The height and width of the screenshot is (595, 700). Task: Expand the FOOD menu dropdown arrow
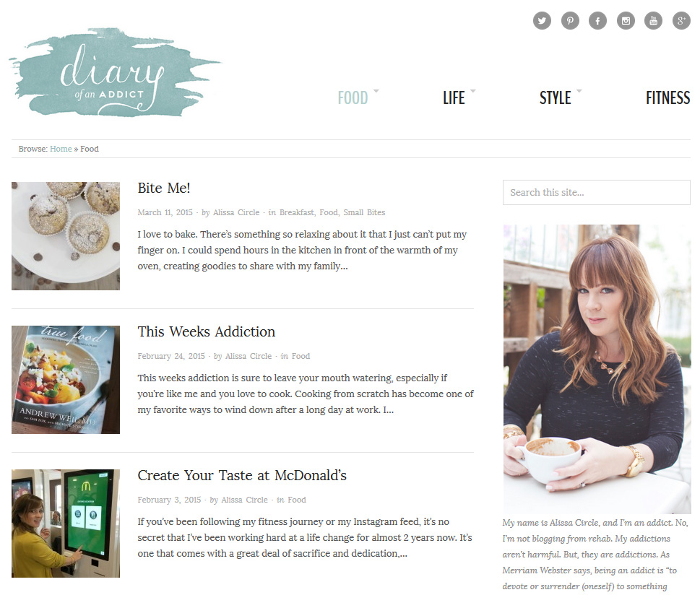[376, 90]
